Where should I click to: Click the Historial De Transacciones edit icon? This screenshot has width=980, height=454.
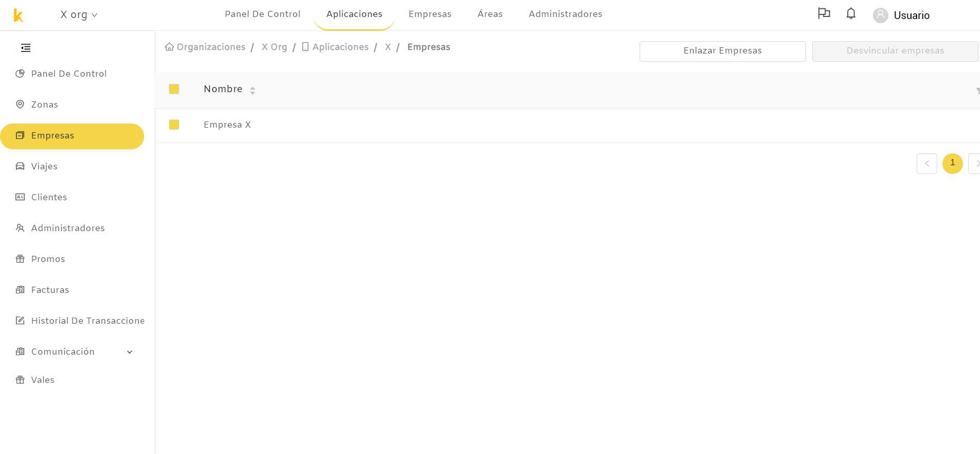coord(20,321)
